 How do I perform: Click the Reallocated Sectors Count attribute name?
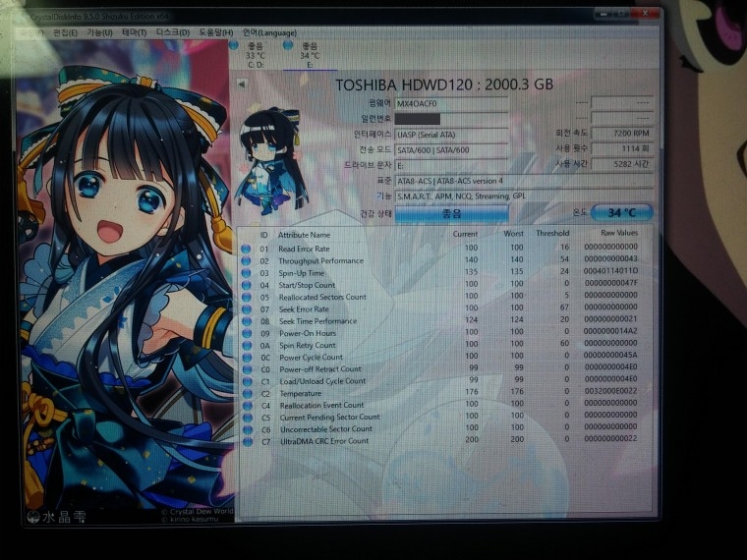pos(322,297)
